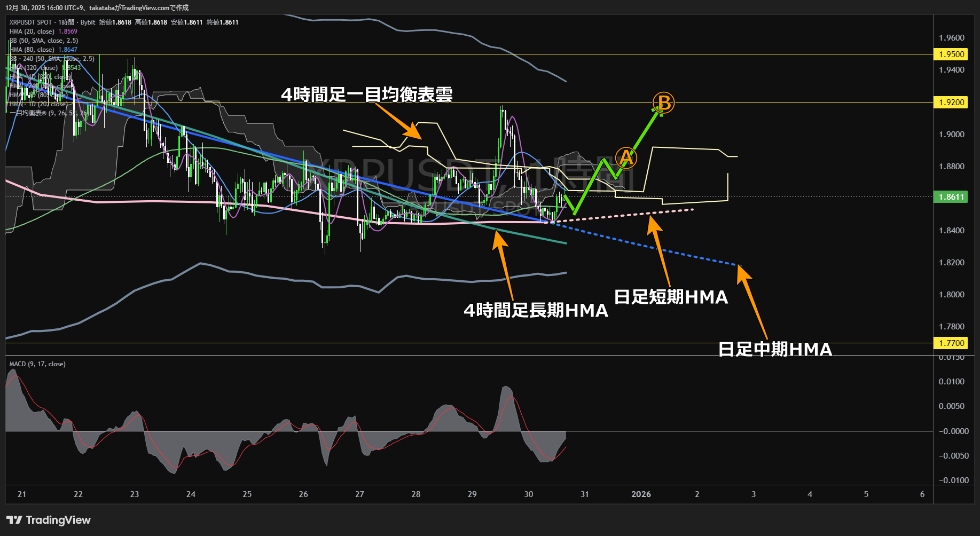The height and width of the screenshot is (536, 980).
Task: Select the MACD (9, 17, close) legend entry
Action: point(37,364)
